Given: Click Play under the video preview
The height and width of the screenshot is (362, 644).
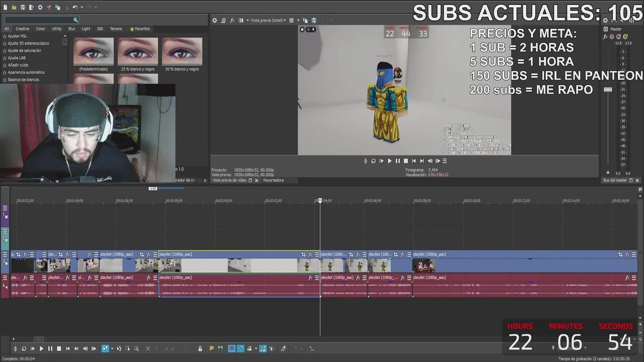Looking at the screenshot, I should (389, 161).
